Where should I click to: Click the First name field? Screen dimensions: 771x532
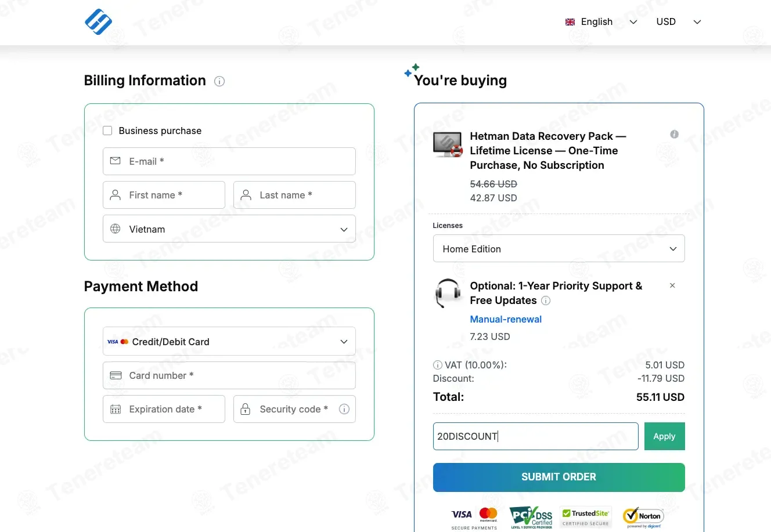click(x=164, y=195)
